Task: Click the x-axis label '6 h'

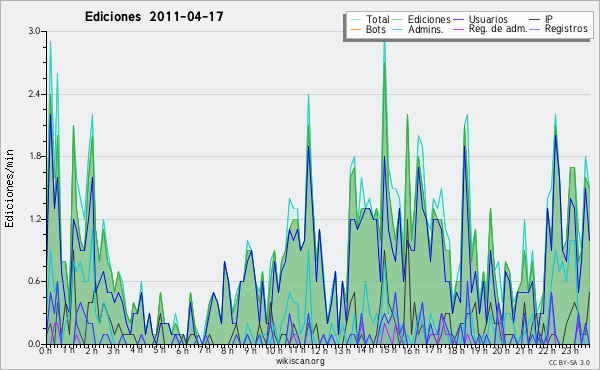Action: click(x=182, y=350)
